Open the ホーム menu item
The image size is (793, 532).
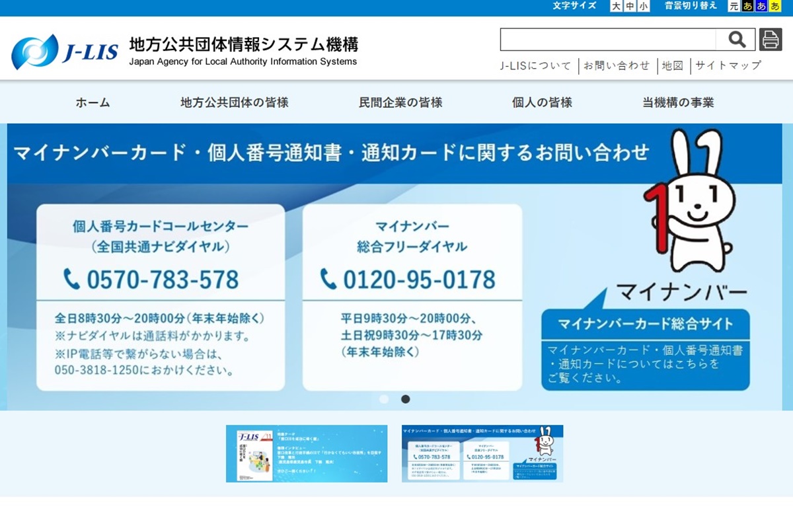(x=93, y=102)
